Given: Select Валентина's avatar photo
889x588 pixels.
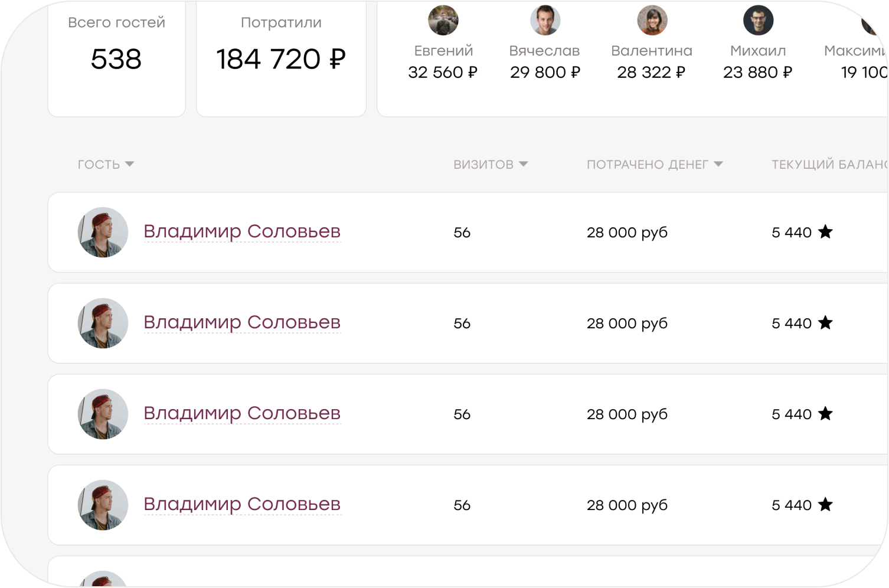Looking at the screenshot, I should [652, 21].
